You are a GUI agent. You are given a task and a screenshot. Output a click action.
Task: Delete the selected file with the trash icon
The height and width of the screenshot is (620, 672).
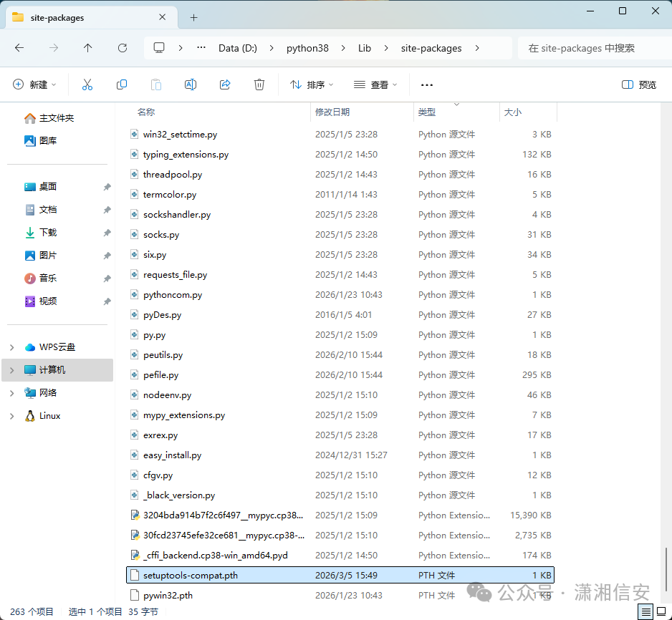click(x=259, y=84)
